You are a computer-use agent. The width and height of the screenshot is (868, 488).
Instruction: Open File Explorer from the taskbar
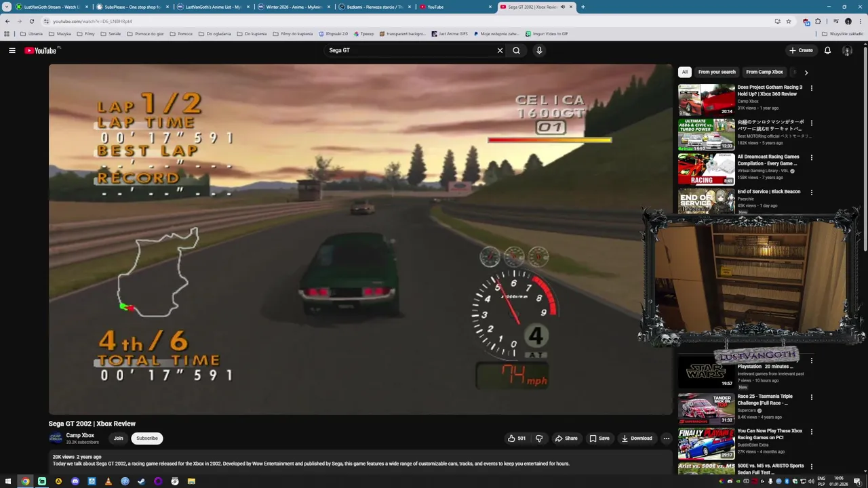point(191,481)
